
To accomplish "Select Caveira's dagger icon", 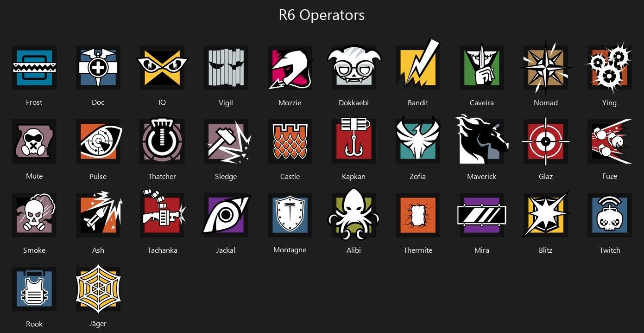I will point(482,67).
